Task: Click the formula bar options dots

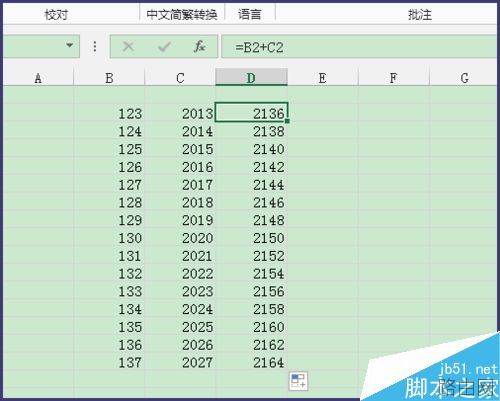Action: pos(95,47)
